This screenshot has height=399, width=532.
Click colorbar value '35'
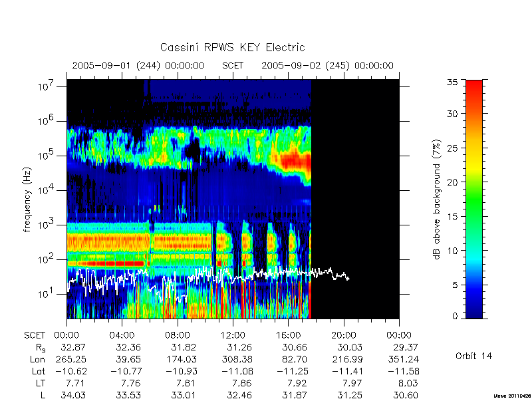452,82
